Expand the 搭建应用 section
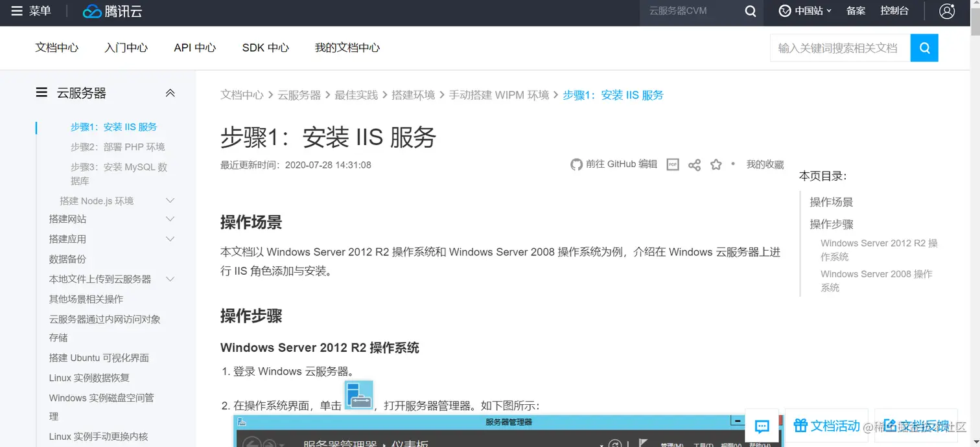The width and height of the screenshot is (980, 447). 170,239
